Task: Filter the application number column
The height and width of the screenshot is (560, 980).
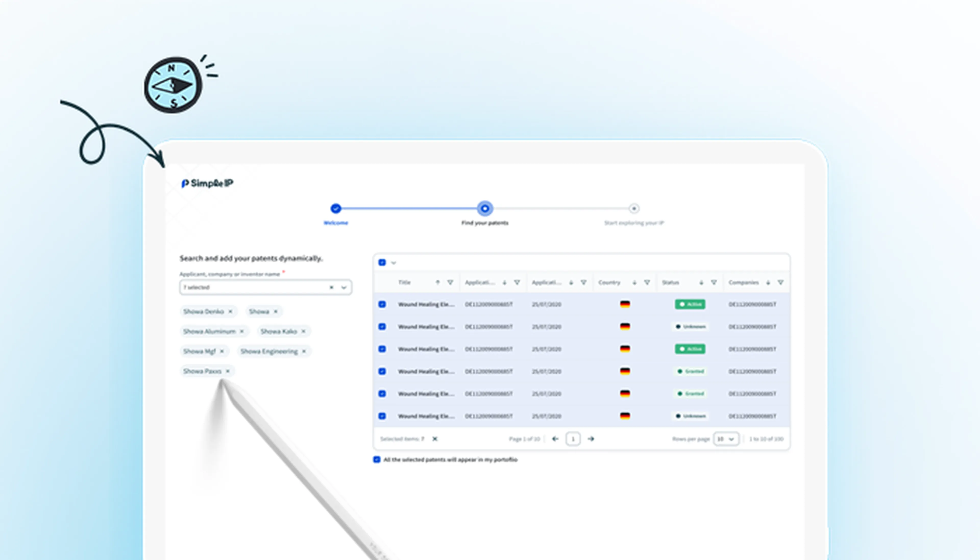Action: [x=517, y=282]
